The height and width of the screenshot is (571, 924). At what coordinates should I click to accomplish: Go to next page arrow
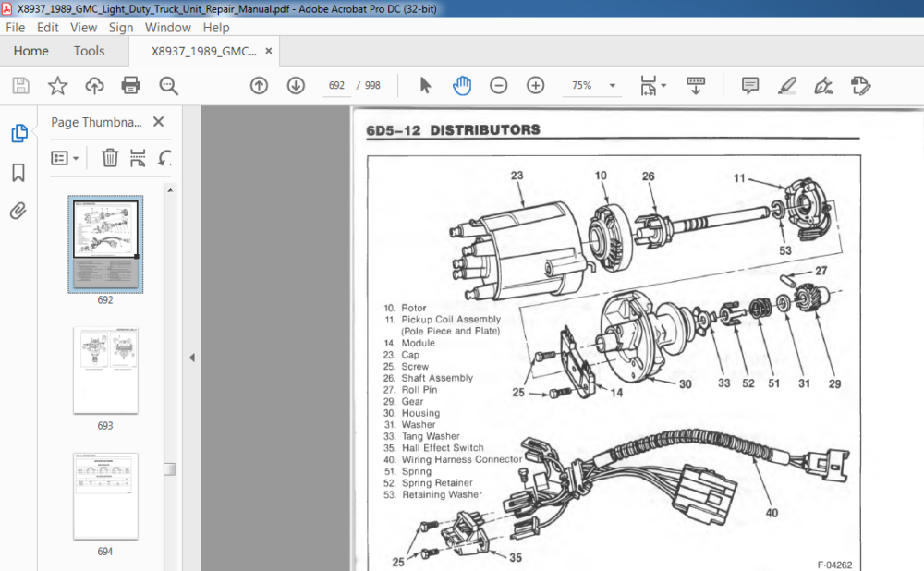pyautogui.click(x=296, y=85)
